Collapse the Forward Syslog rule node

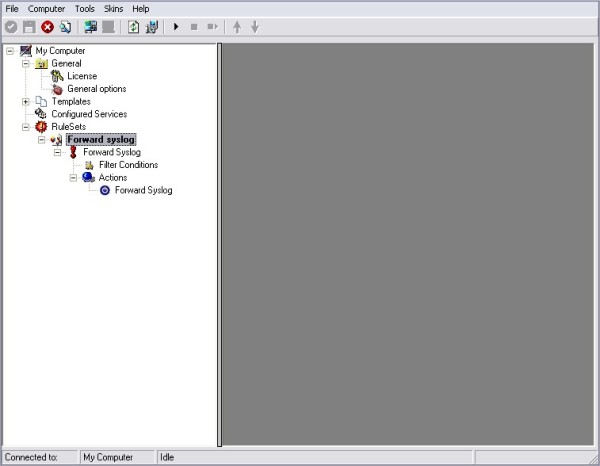click(x=57, y=152)
